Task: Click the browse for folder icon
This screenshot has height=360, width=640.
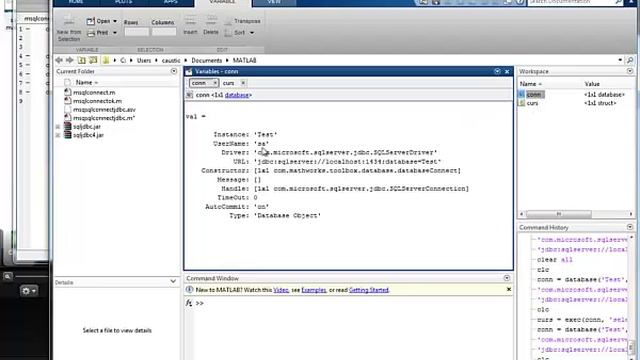Action: click(x=93, y=60)
